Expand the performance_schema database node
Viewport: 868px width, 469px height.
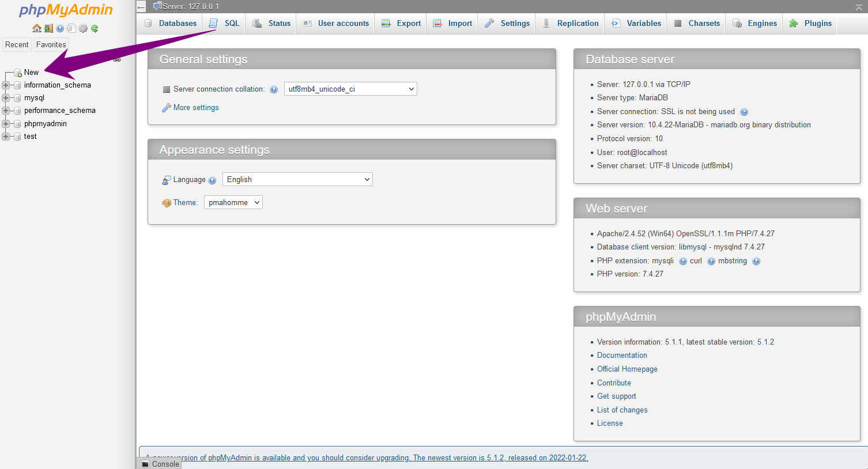coord(6,111)
